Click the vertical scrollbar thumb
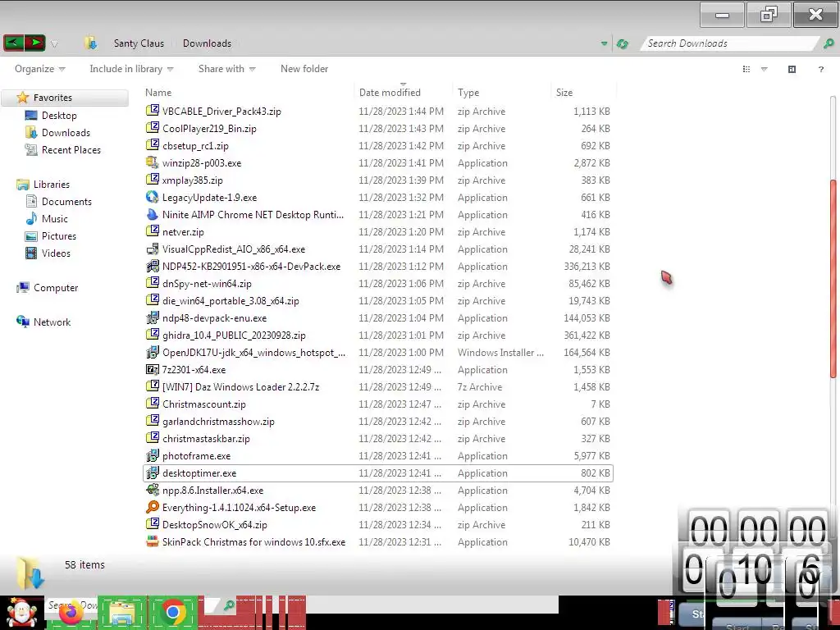The image size is (840, 630). coord(833,279)
